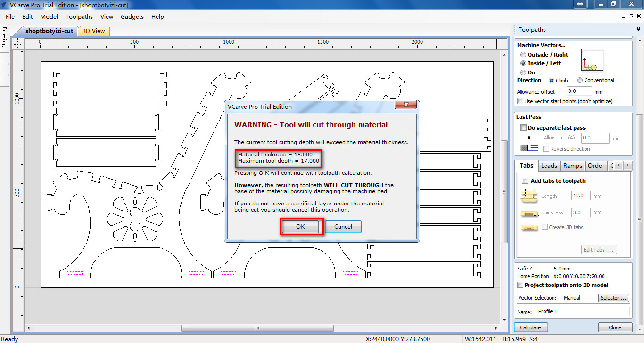Open the Edit menu

tap(27, 16)
